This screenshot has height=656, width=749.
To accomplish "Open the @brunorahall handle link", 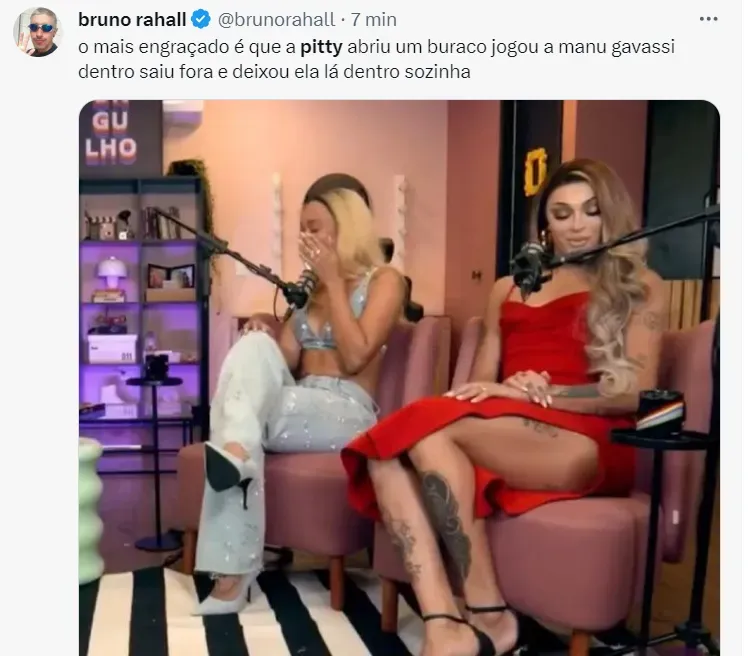I will [277, 20].
